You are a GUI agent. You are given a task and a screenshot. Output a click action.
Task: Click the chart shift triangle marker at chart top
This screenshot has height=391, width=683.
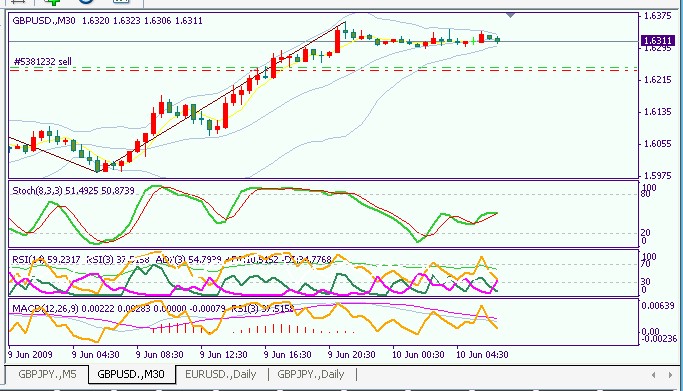[x=511, y=15]
